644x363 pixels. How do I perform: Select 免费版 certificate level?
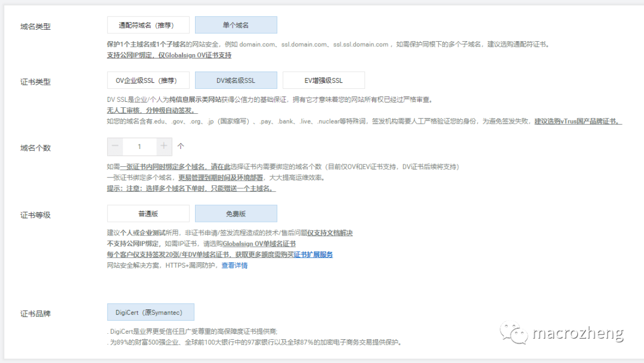pos(236,213)
